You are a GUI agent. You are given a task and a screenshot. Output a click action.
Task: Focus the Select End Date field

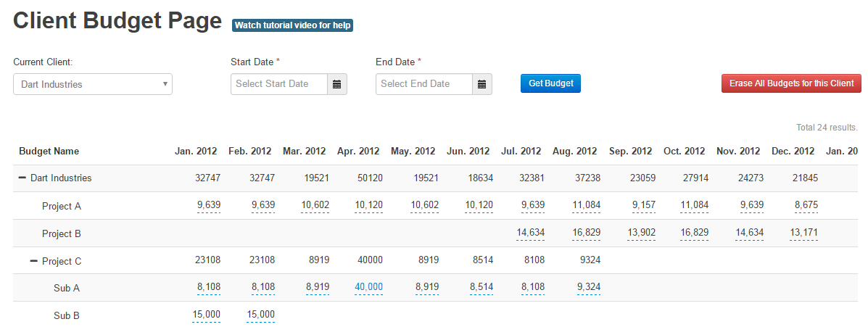pyautogui.click(x=424, y=84)
